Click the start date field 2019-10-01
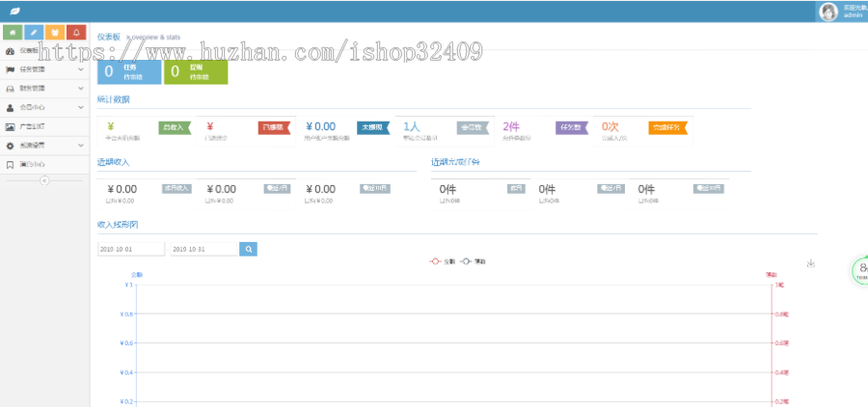Image resolution: width=868 pixels, height=407 pixels. [x=131, y=249]
